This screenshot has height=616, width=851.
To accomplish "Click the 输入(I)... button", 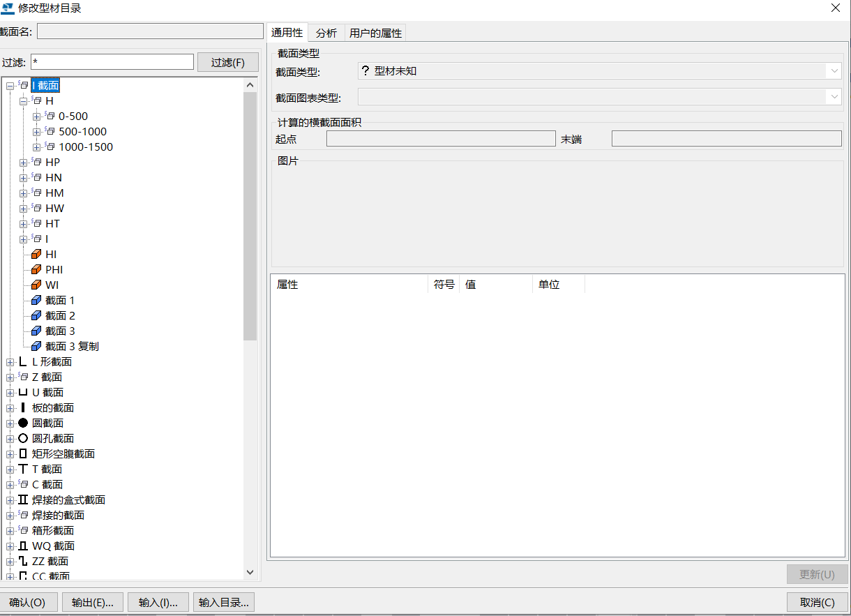I will (158, 603).
